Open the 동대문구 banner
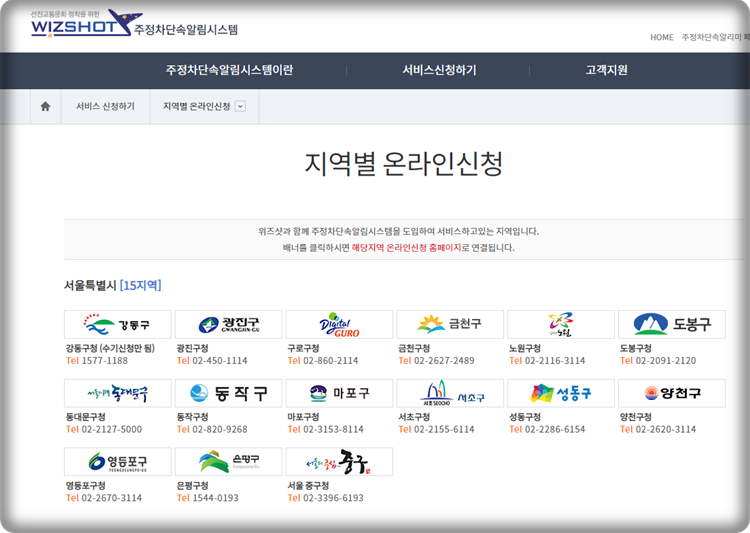The width and height of the screenshot is (750, 533). (x=118, y=393)
